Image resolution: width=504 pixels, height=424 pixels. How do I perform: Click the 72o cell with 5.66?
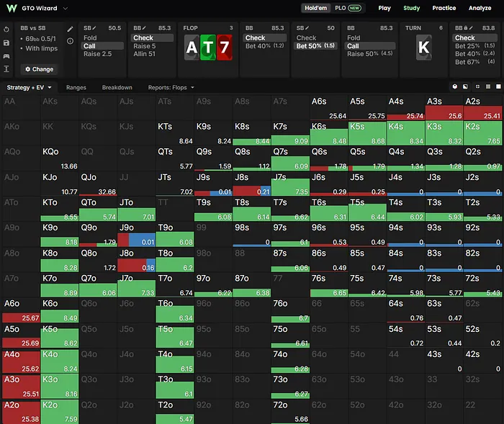tap(290, 412)
